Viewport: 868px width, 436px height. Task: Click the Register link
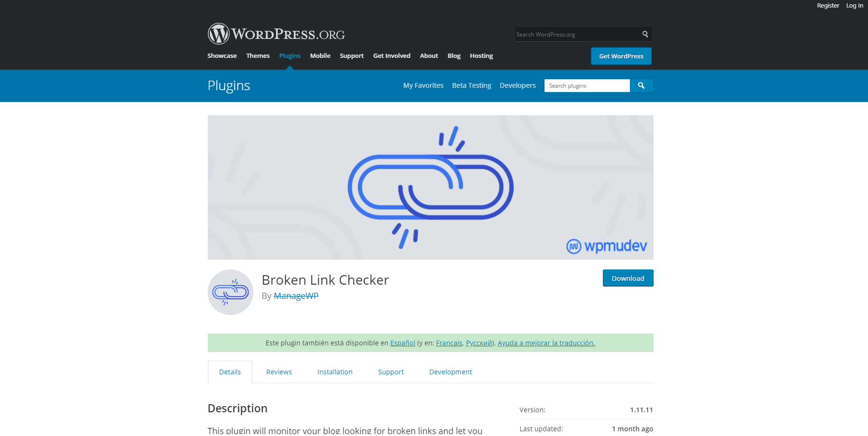[x=828, y=6]
